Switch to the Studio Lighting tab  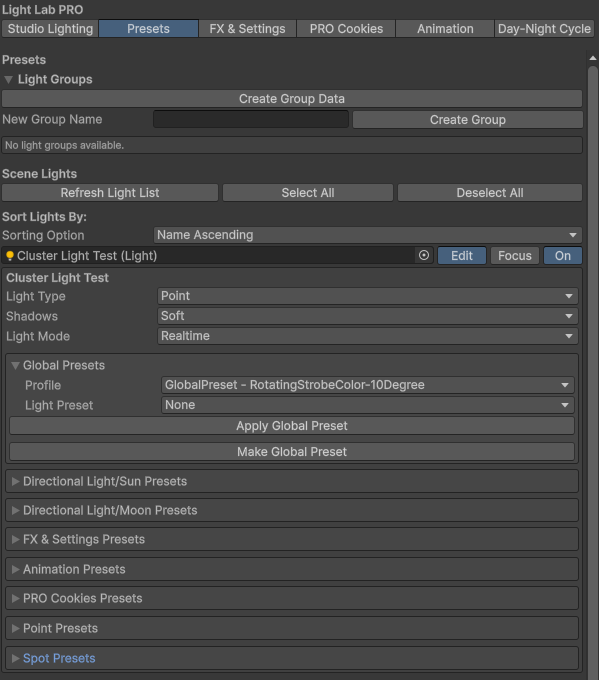coord(50,29)
